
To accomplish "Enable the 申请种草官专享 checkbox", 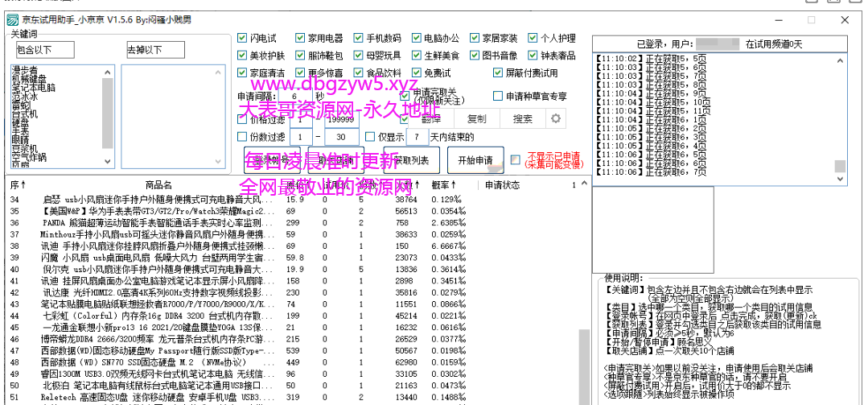I will pos(498,96).
